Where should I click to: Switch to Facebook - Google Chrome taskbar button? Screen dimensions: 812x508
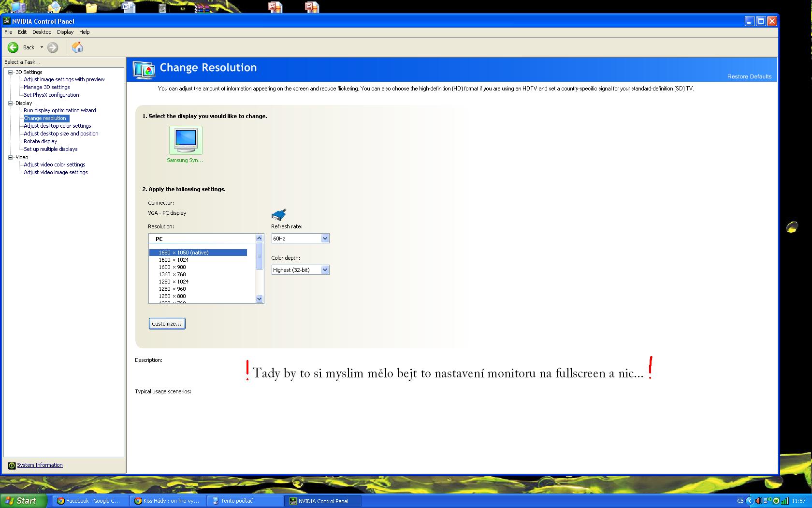pyautogui.click(x=91, y=501)
